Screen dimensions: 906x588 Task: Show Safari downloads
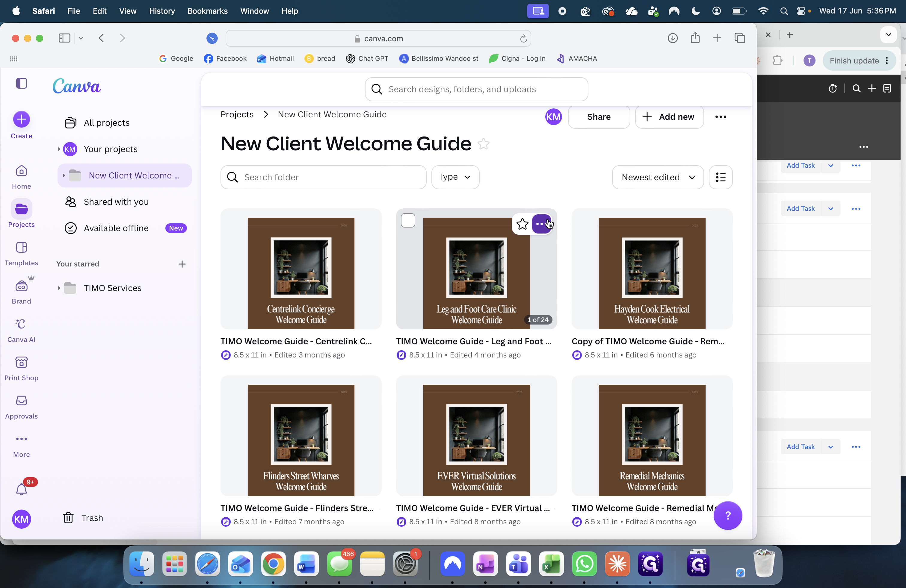click(673, 38)
